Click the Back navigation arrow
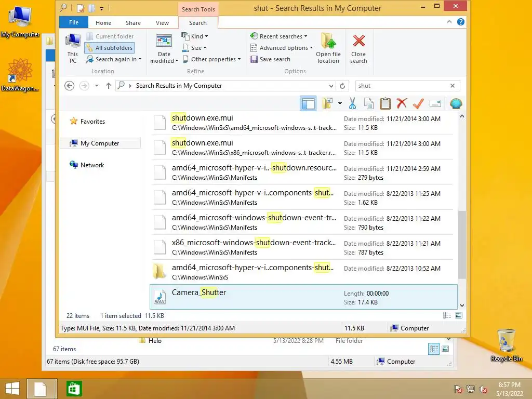Viewport: 532px width, 399px height. (x=69, y=86)
